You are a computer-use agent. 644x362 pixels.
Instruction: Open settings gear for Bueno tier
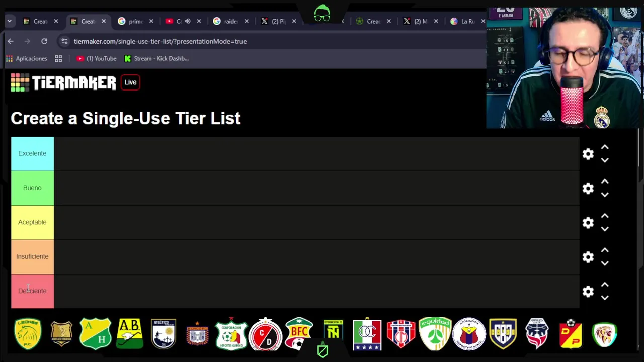pyautogui.click(x=588, y=188)
